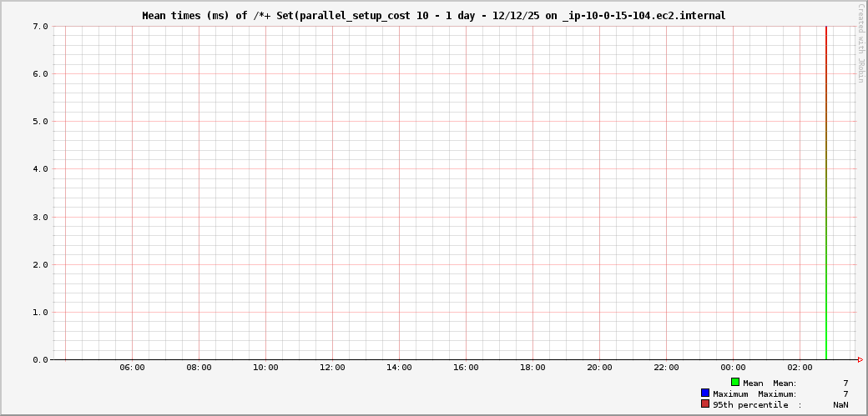The width and height of the screenshot is (868, 416).
Task: Click the NaN value of 95th percentile
Action: pyautogui.click(x=840, y=404)
